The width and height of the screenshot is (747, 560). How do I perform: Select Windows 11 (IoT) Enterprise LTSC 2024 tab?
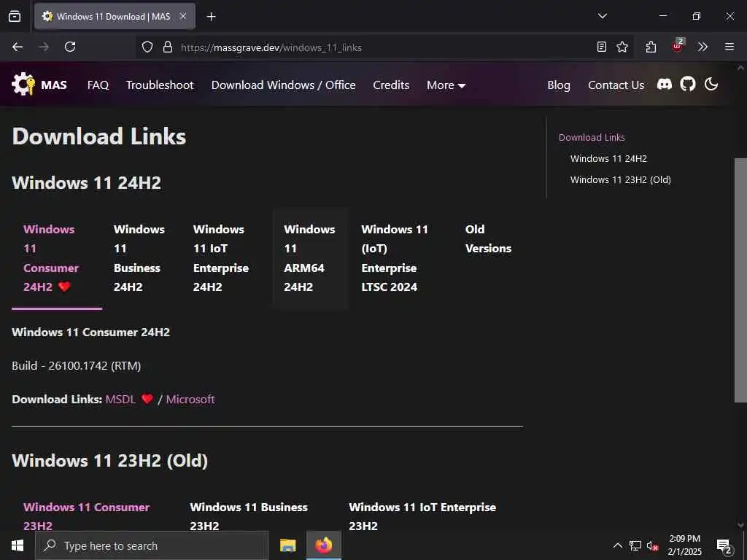402,258
